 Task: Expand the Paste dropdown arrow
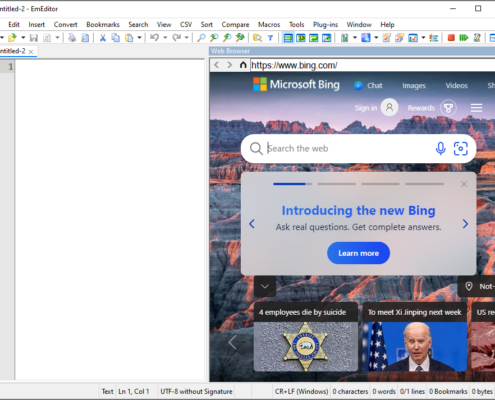point(139,38)
